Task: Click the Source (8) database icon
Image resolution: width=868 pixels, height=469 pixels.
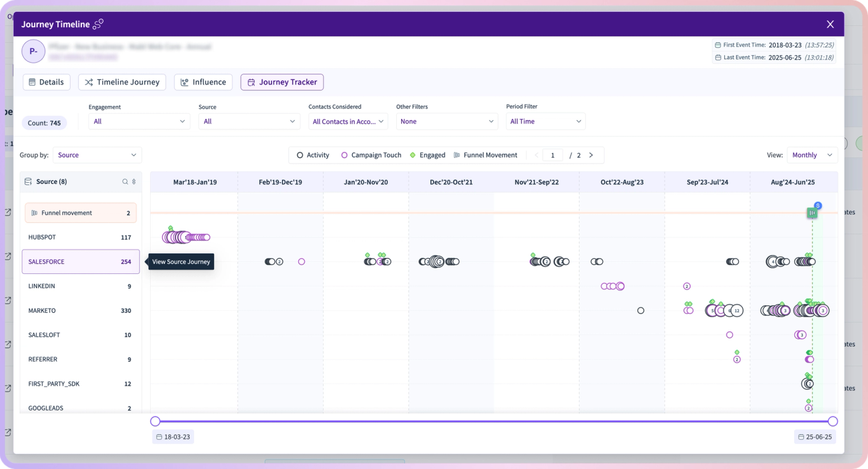Action: point(28,182)
